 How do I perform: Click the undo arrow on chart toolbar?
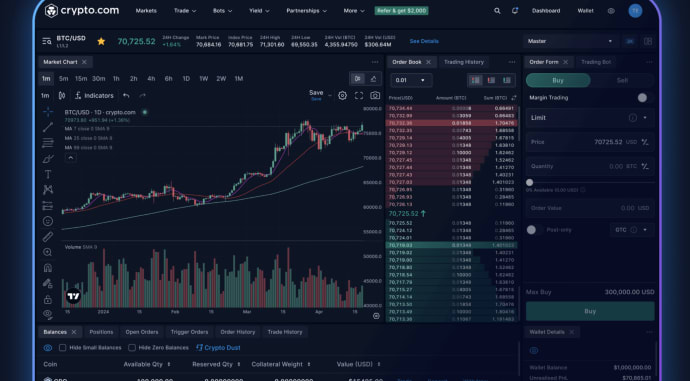[126, 95]
